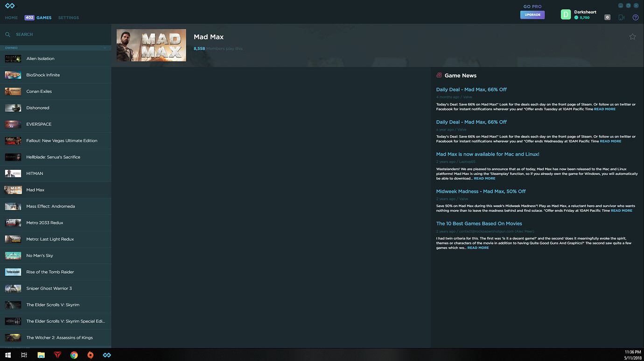Screen dimensions: 644x361
Task: Click the GOG Galaxy logo top-left
Action: click(9, 6)
